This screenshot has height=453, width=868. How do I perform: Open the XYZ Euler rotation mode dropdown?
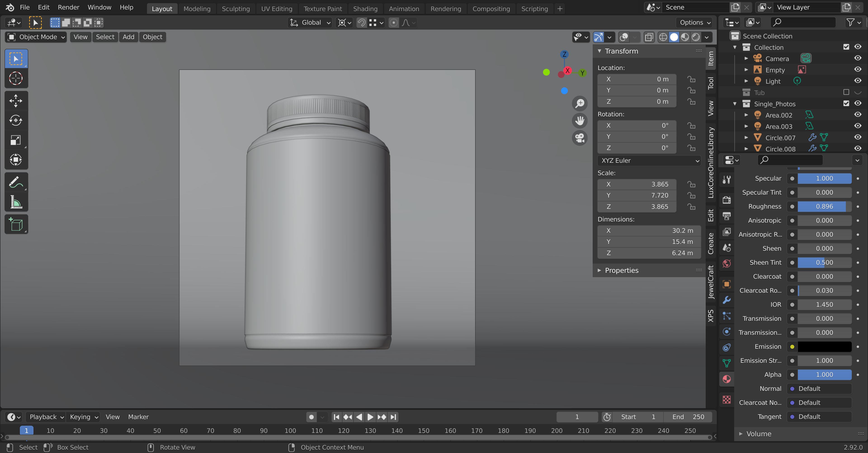pyautogui.click(x=649, y=161)
